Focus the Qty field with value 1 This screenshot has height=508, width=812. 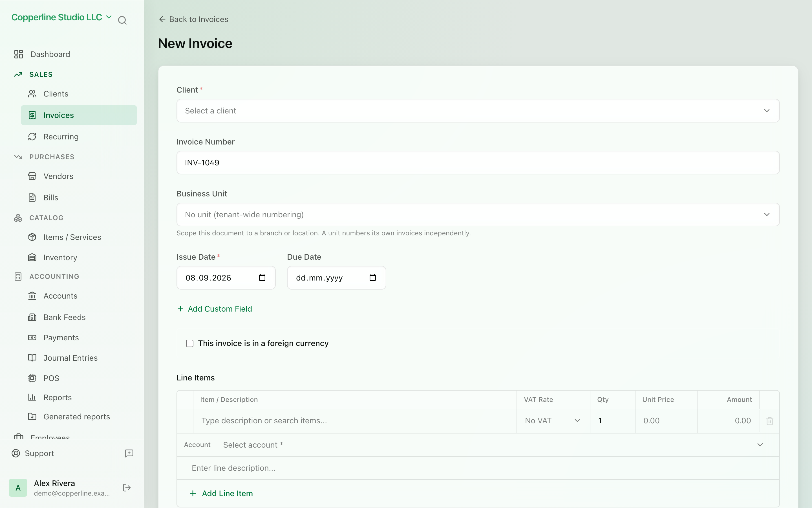tap(612, 421)
